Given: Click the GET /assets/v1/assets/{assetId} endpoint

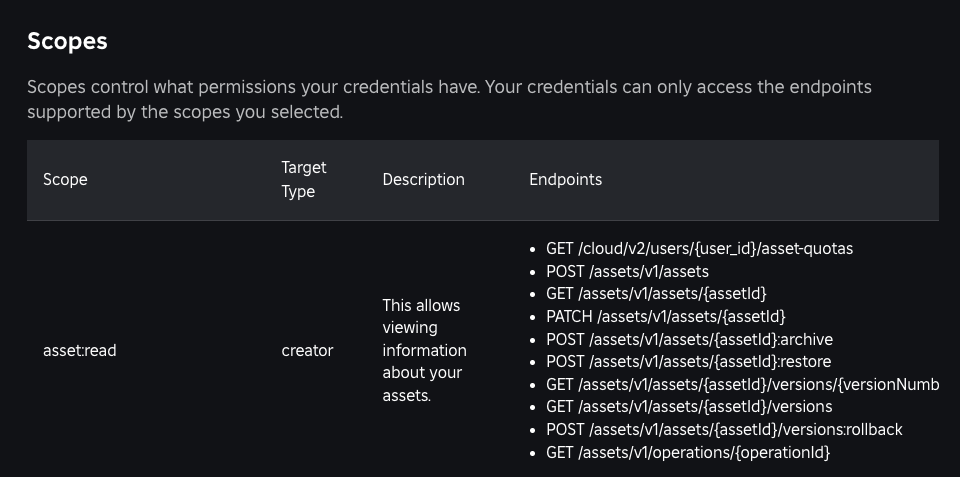Looking at the screenshot, I should tap(656, 294).
